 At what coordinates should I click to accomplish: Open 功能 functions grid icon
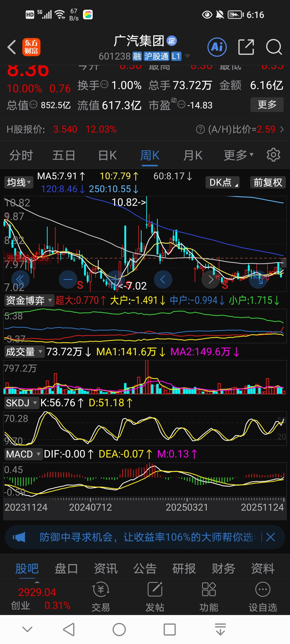[x=209, y=597]
